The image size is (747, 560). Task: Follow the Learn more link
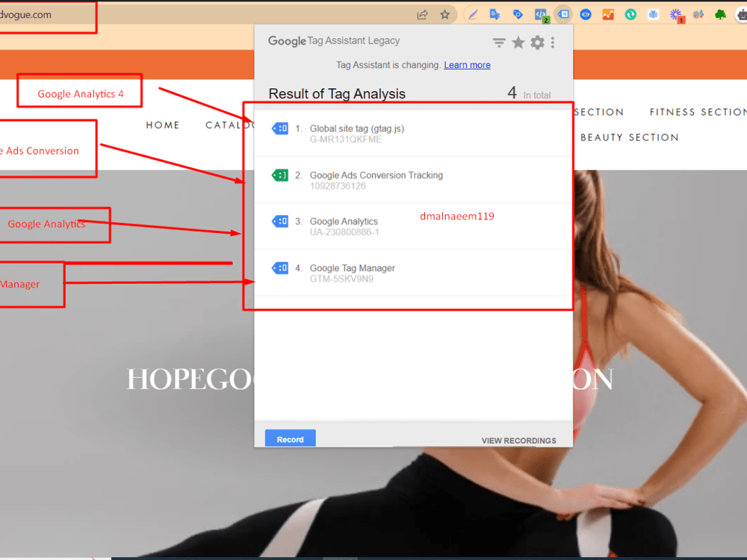tap(467, 65)
